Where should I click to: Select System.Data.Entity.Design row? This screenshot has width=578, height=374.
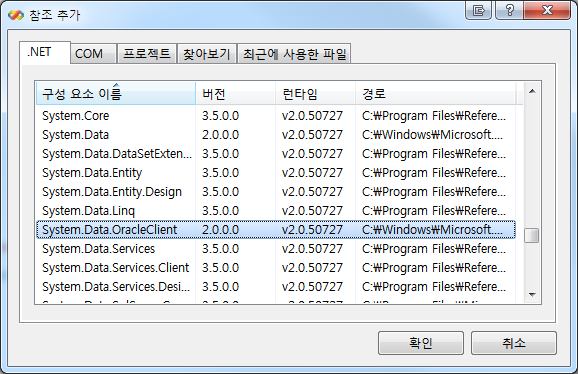pyautogui.click(x=276, y=192)
